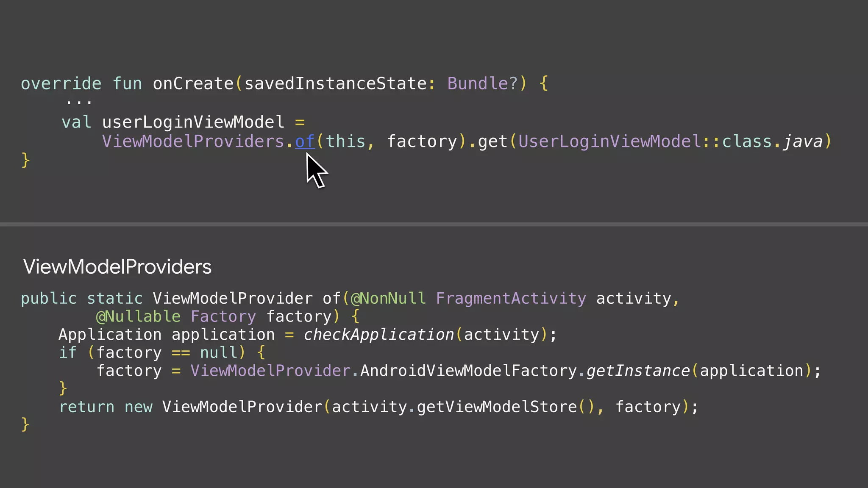Click 'userLoginViewModel' variable name
This screenshot has width=868, height=488.
pos(193,122)
